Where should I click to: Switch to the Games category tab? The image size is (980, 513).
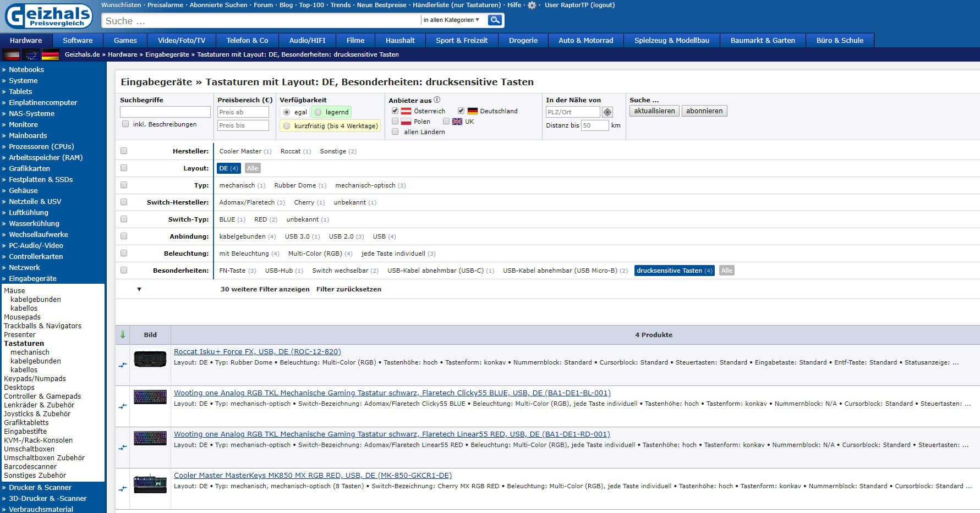125,40
